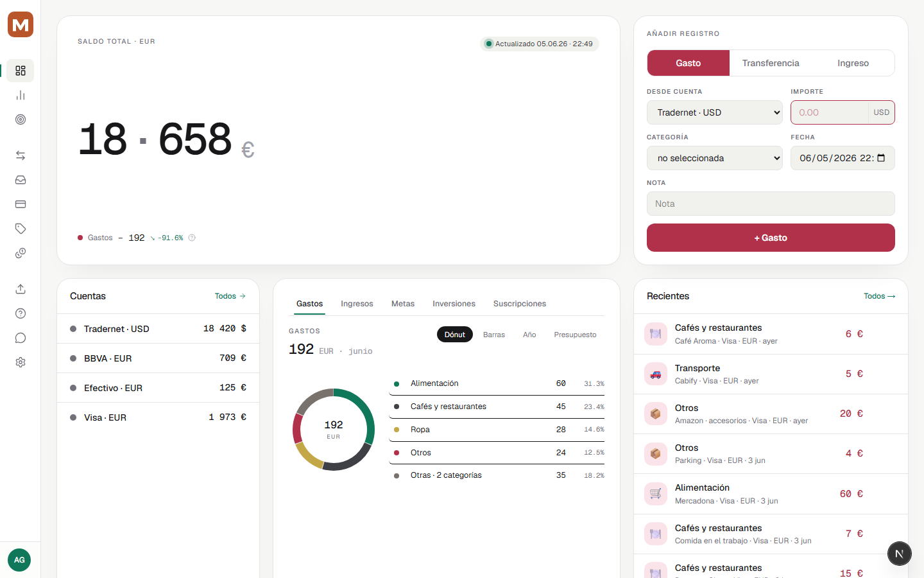Open the transfers arrows sidebar icon

[21, 155]
